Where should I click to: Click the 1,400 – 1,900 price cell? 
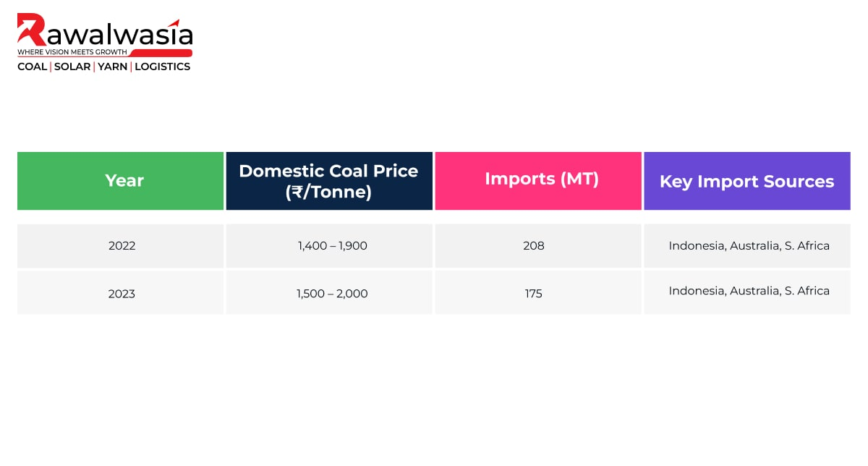point(329,246)
